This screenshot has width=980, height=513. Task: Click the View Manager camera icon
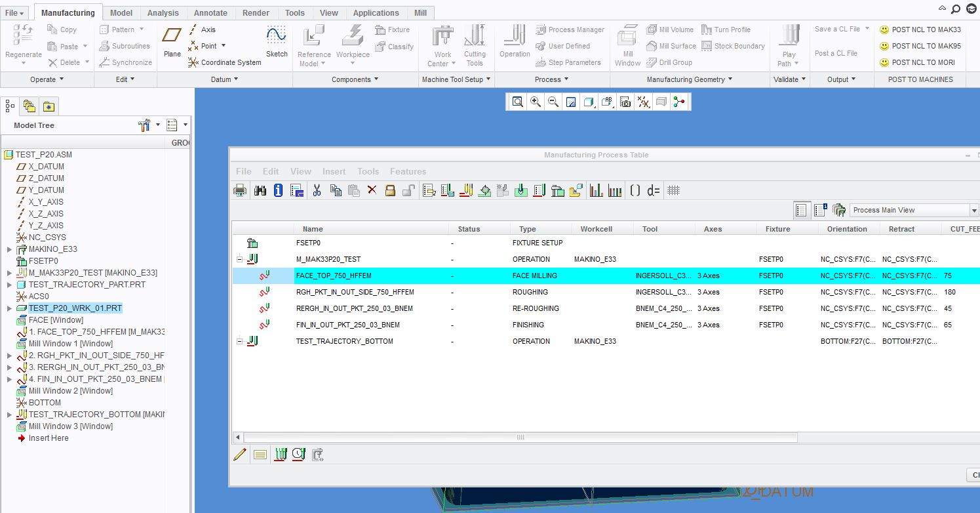(625, 102)
